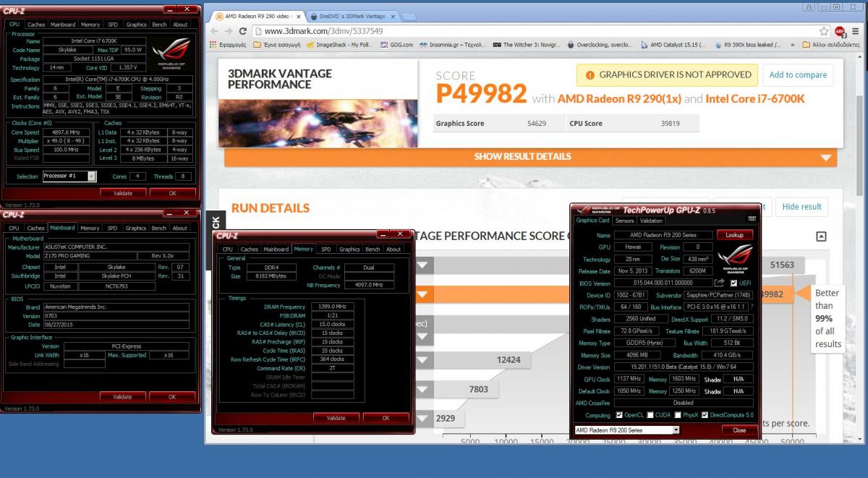Open Graphics tab in Mainboard CPU-Z window
The height and width of the screenshot is (478, 868).
point(136,228)
